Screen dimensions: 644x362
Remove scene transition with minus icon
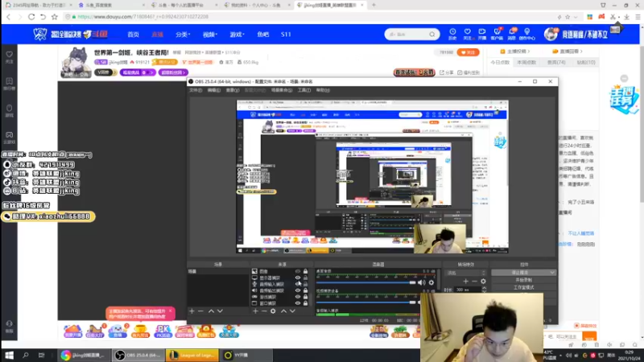point(474,281)
